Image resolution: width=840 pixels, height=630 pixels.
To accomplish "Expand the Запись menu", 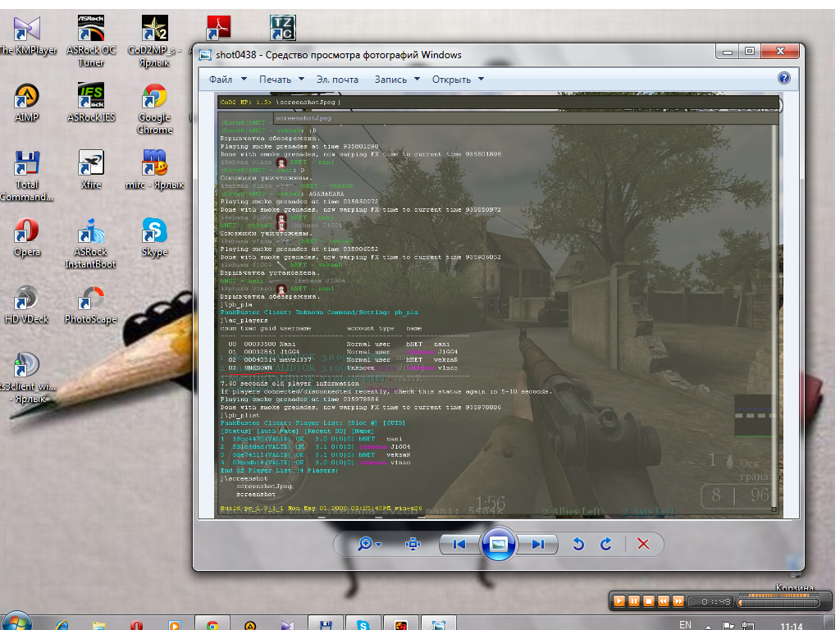I will click(x=396, y=80).
